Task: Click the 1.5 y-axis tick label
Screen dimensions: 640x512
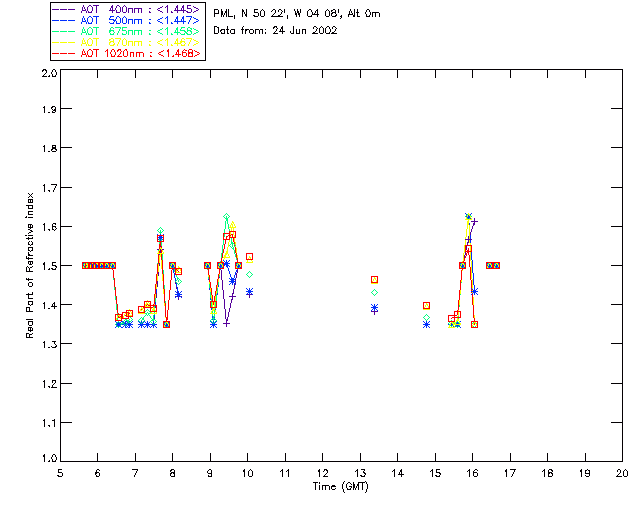Action: (49, 266)
